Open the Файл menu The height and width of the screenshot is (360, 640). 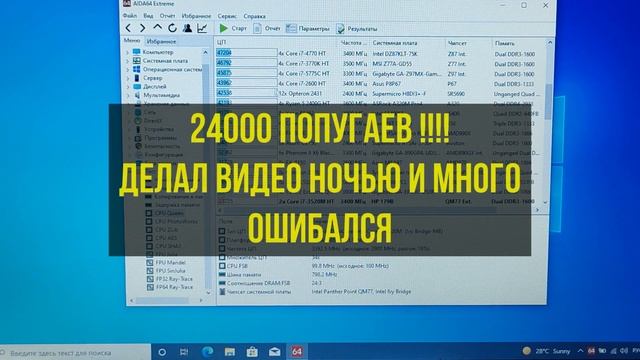130,16
